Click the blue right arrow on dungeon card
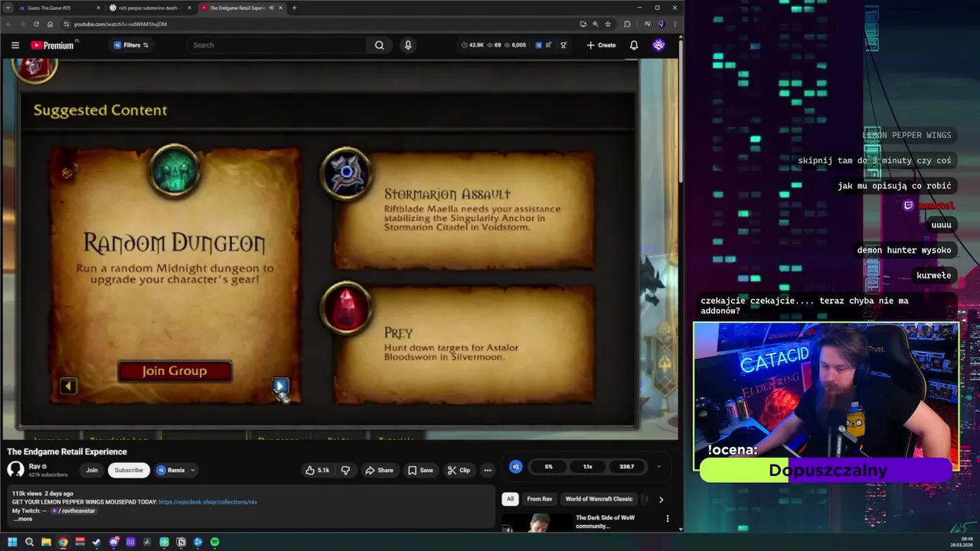The width and height of the screenshot is (980, 551). 279,386
